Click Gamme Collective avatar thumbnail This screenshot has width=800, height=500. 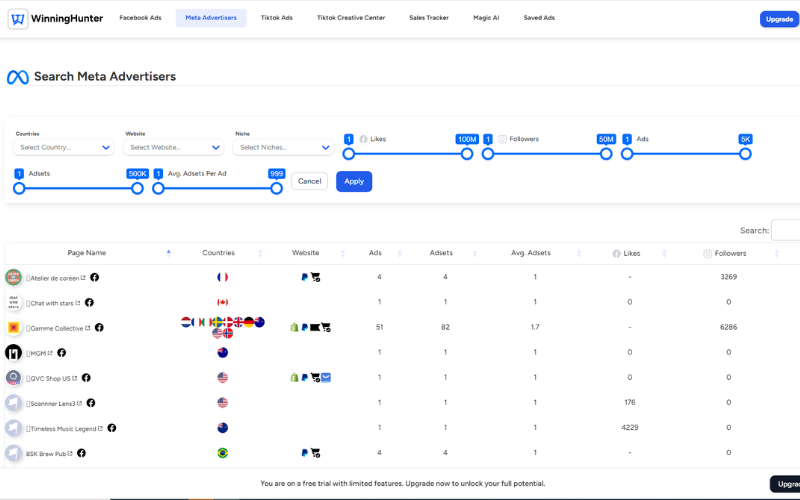[x=13, y=327]
